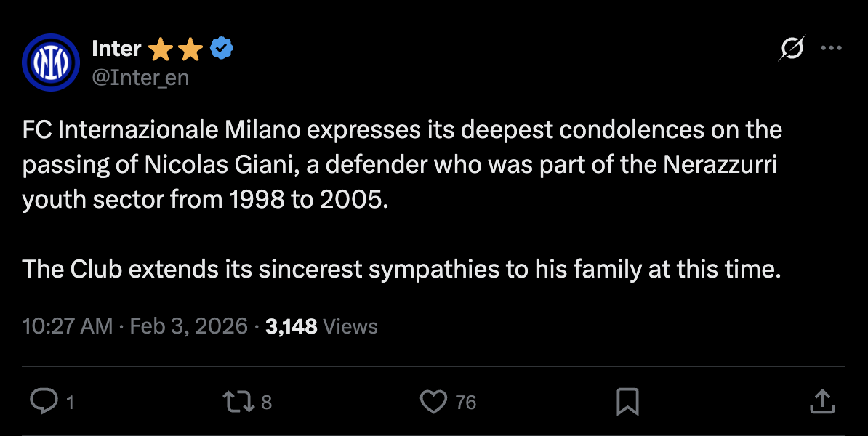Click the repost arrows icon
The width and height of the screenshot is (868, 436).
(237, 401)
